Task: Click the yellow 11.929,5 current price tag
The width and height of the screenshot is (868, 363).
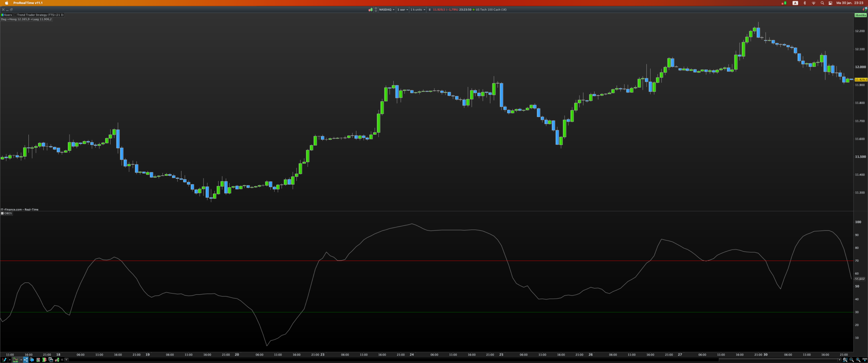Action: tap(861, 80)
